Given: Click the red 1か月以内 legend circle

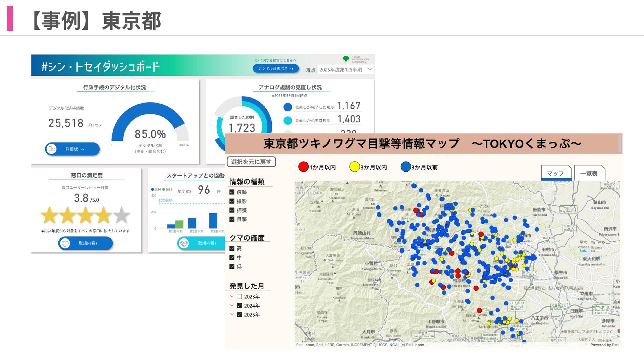Looking at the screenshot, I should tap(303, 167).
